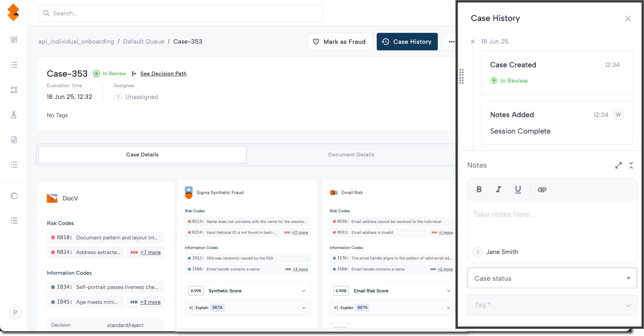The width and height of the screenshot is (644, 336).
Task: Open the dashboard grid icon in sidebar
Action: coord(14,40)
